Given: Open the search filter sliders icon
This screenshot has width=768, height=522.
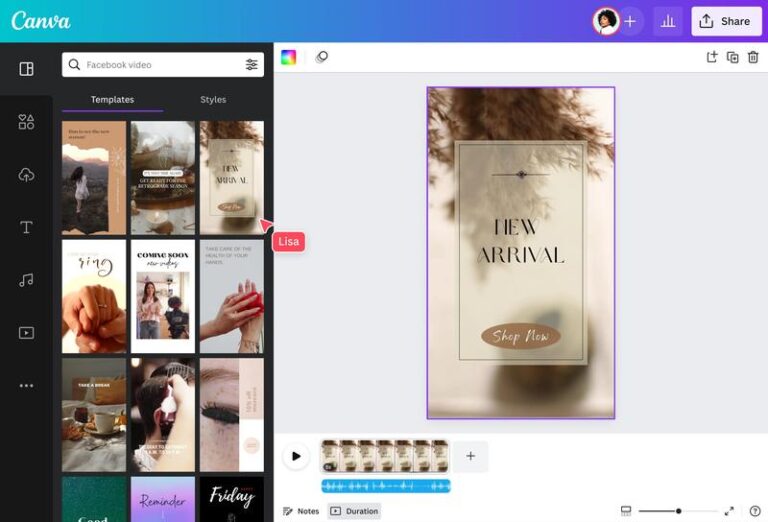Looking at the screenshot, I should point(251,65).
